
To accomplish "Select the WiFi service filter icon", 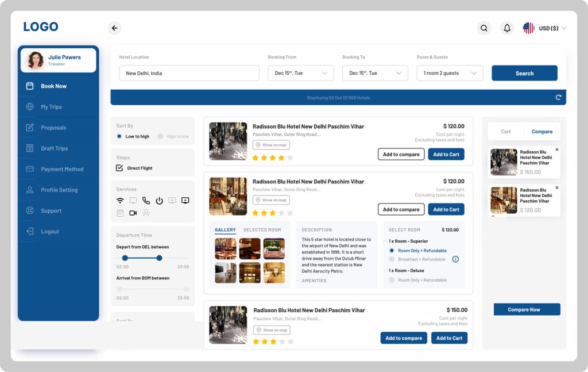I will click(x=120, y=201).
